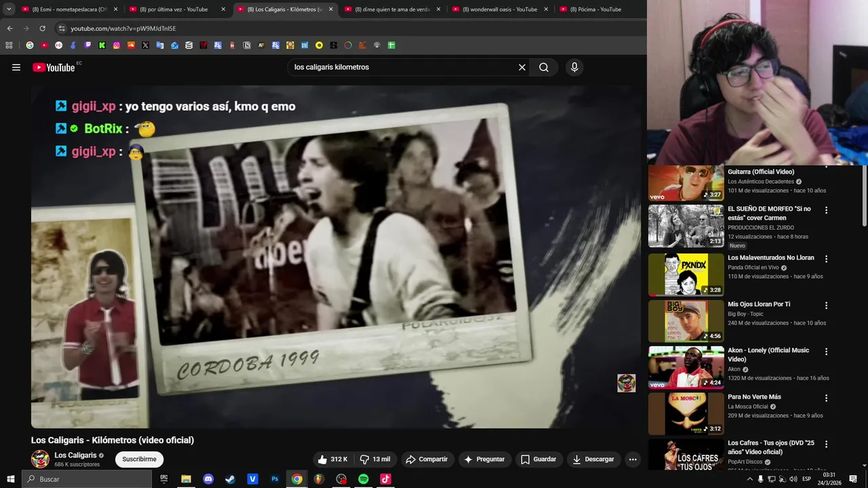The image size is (868, 488).
Task: Open options menu for Akon - Lonely
Action: (x=826, y=352)
